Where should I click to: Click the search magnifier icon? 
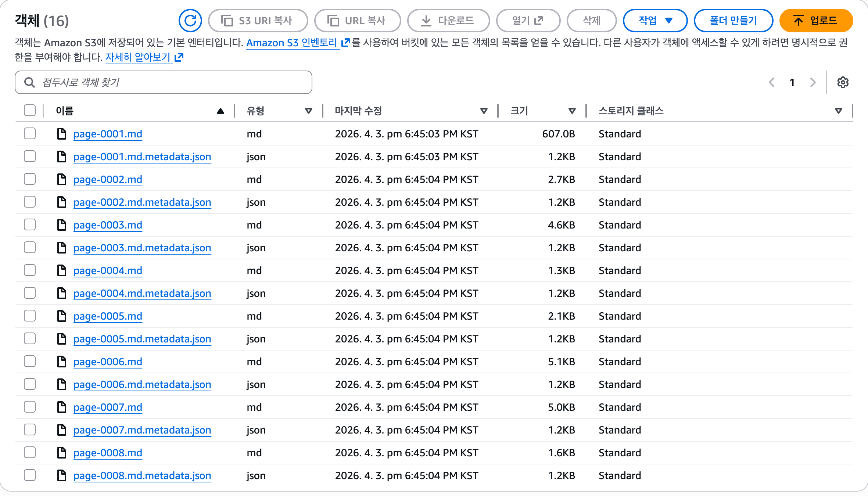click(29, 82)
